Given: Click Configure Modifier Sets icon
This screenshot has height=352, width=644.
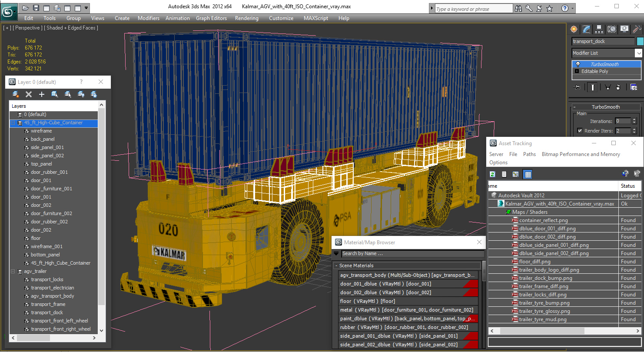Looking at the screenshot, I should point(634,87).
